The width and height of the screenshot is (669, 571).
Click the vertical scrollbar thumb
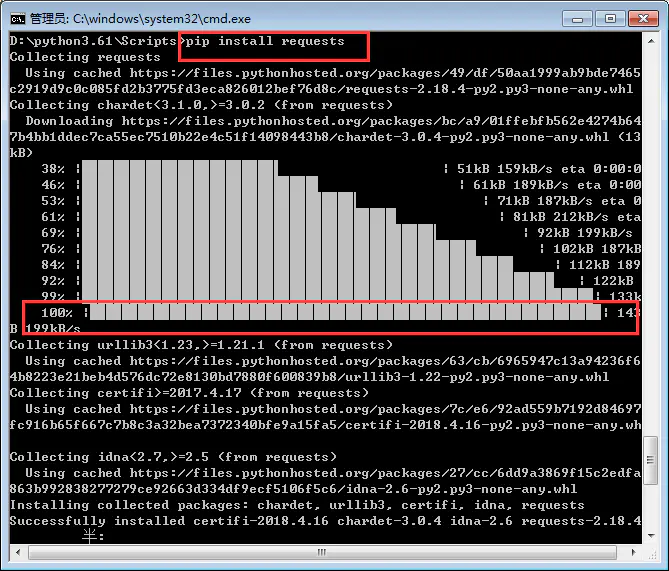pos(651,460)
